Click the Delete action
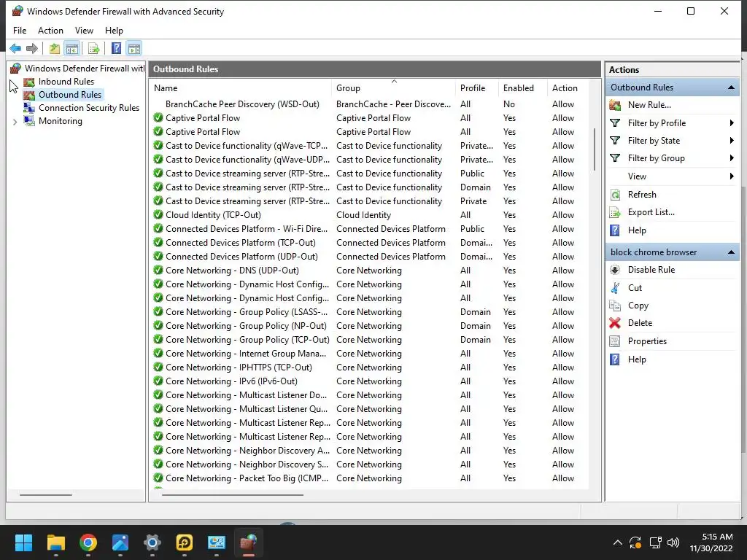The width and height of the screenshot is (747, 560). (639, 323)
